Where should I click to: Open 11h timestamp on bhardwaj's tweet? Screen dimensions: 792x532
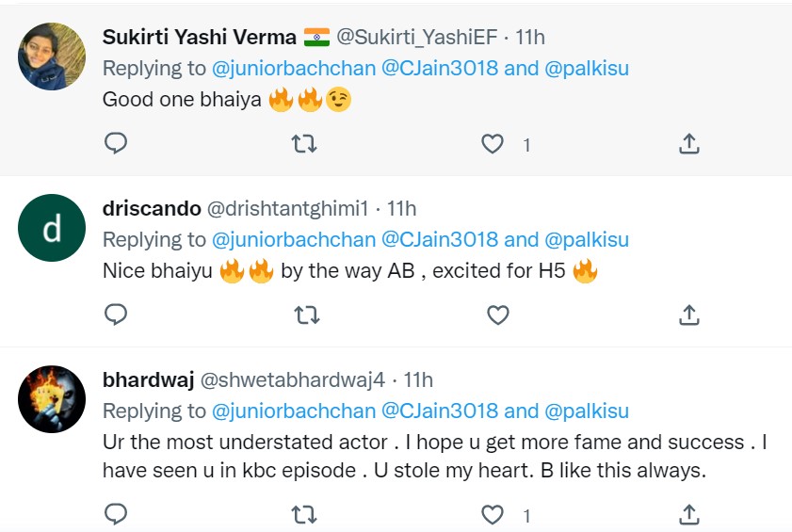pos(418,380)
